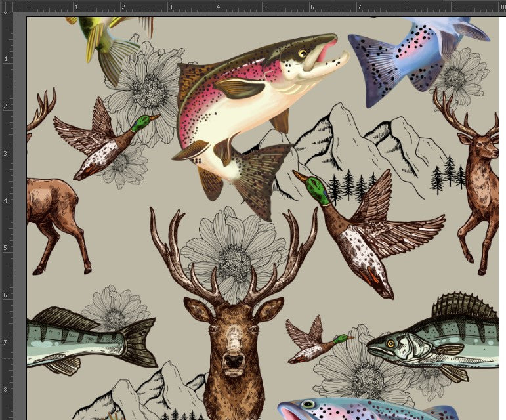Click the 8 mark on horizontal ruler

point(407,7)
